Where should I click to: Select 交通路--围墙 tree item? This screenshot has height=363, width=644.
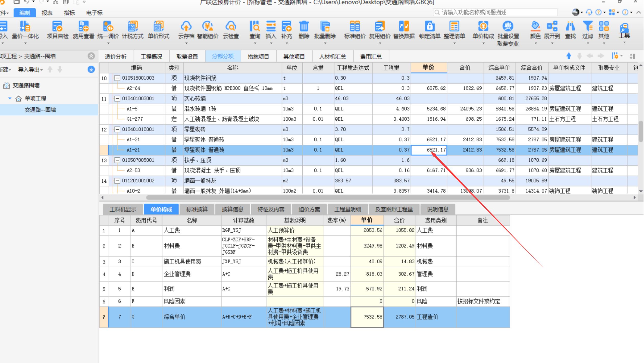[40, 110]
